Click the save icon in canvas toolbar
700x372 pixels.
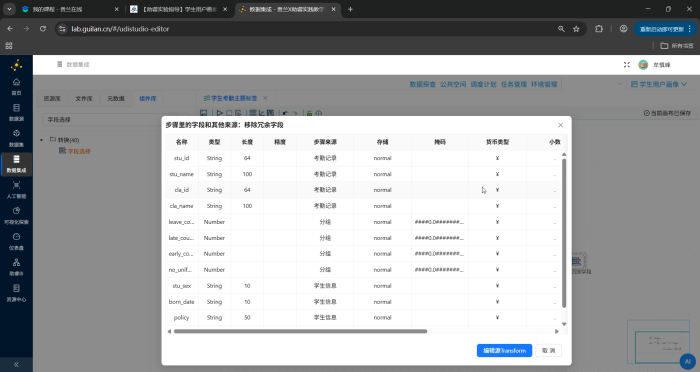(204, 113)
